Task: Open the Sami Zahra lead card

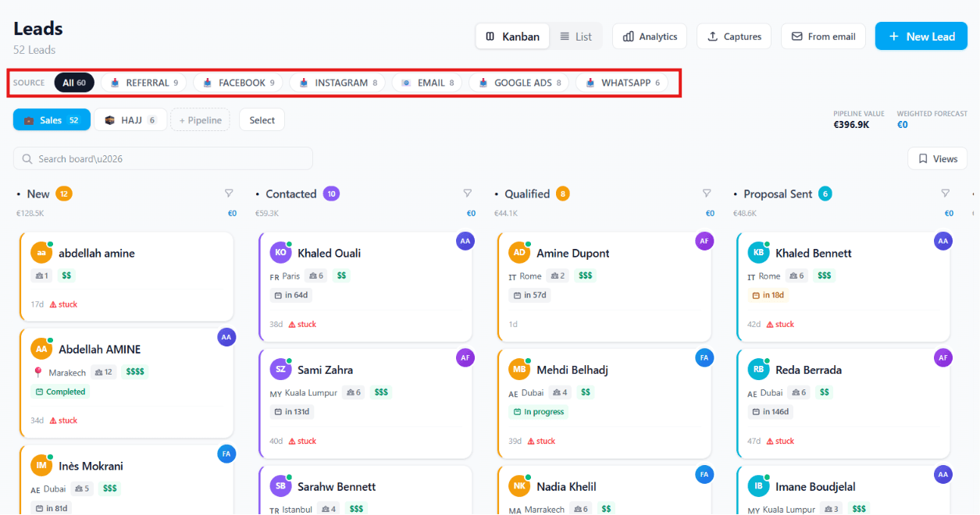Action: [x=365, y=403]
